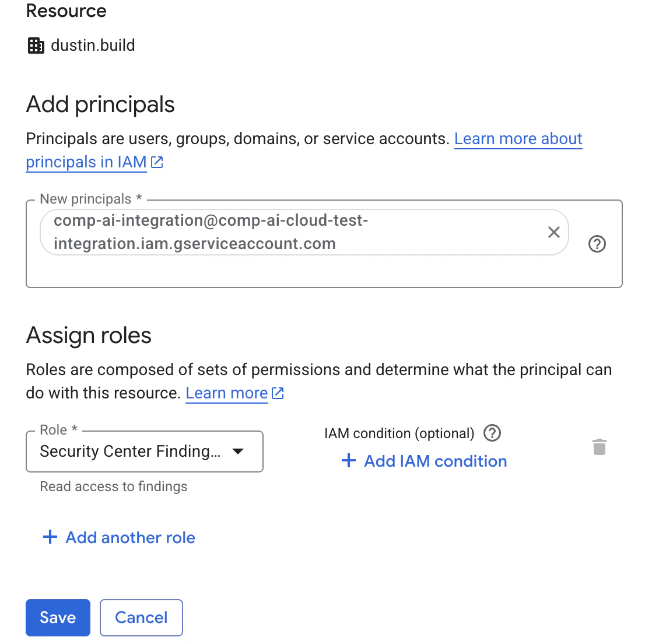This screenshot has width=645, height=644.
Task: Click Add another role
Action: coord(119,538)
